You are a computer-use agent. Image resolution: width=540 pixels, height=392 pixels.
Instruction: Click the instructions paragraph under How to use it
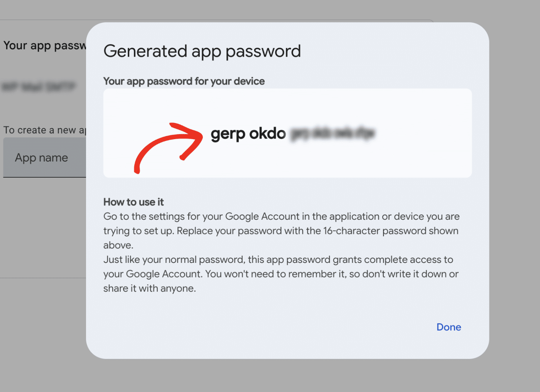(x=281, y=252)
